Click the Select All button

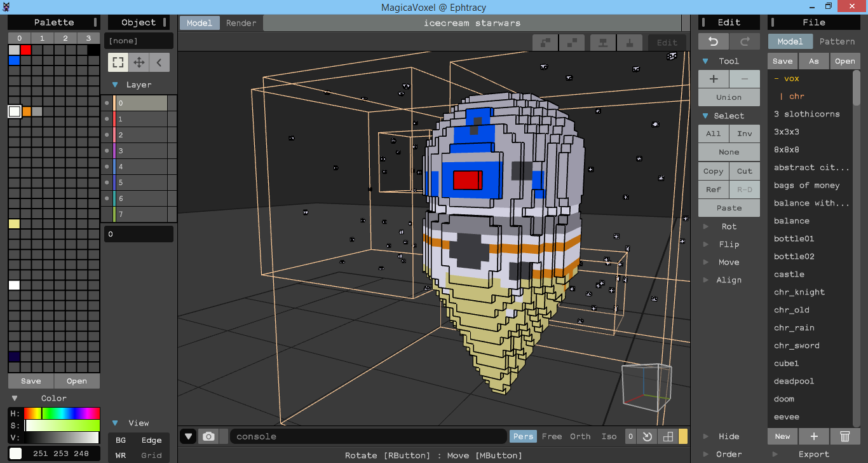pyautogui.click(x=714, y=134)
